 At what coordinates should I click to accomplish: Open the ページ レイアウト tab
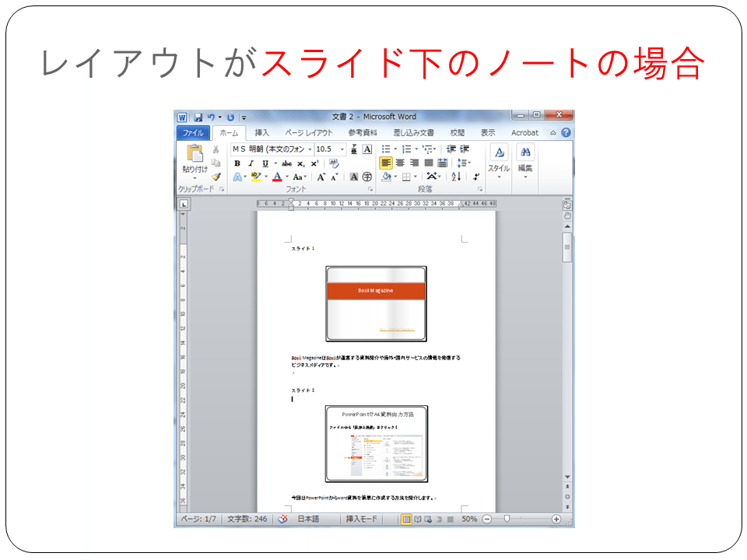pyautogui.click(x=308, y=133)
